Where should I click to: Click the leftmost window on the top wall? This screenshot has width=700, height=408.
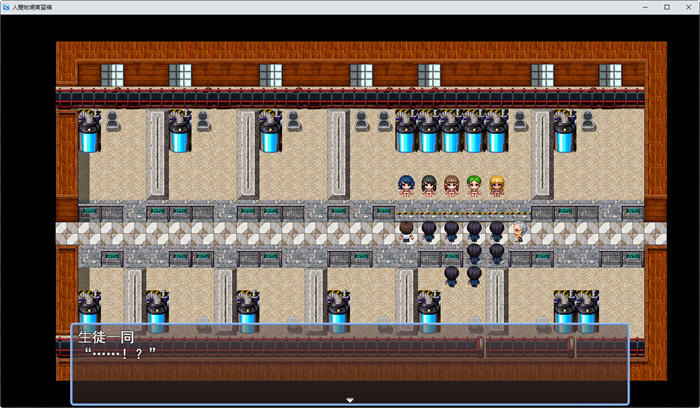(x=112, y=74)
